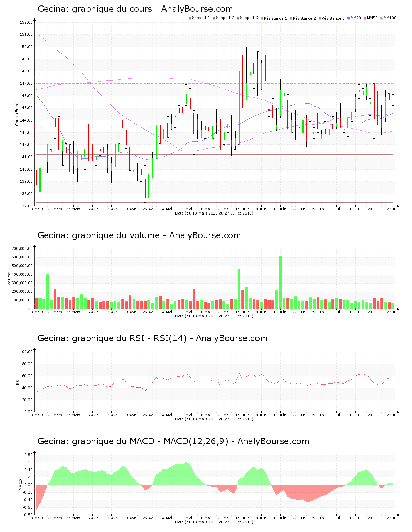Click '26 Avr' on price chart date axis
Image resolution: width=412 pixels, height=532 pixels.
coord(149,209)
